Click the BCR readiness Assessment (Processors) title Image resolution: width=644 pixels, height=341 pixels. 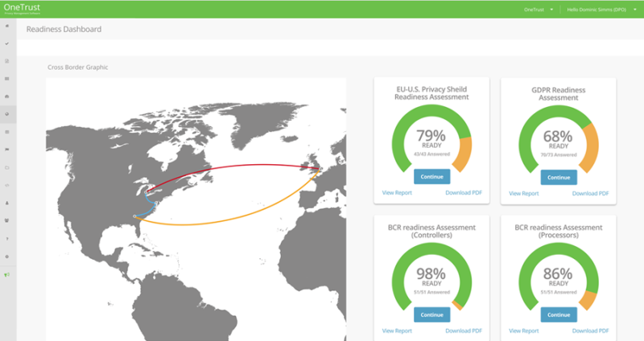click(x=559, y=231)
